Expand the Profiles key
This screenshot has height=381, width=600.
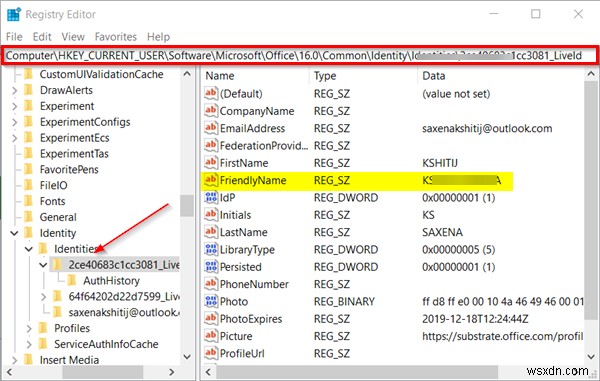pyautogui.click(x=29, y=328)
